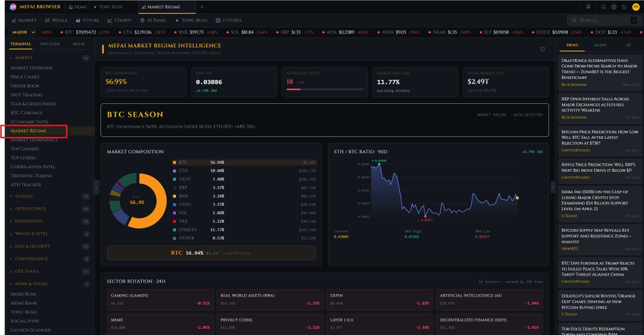Collapse left sidebar with handle arrow
The width and height of the screenshot is (644, 335).
(x=96, y=187)
